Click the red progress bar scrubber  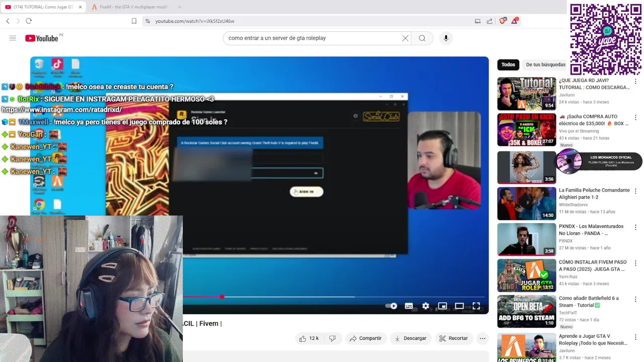pos(222,297)
